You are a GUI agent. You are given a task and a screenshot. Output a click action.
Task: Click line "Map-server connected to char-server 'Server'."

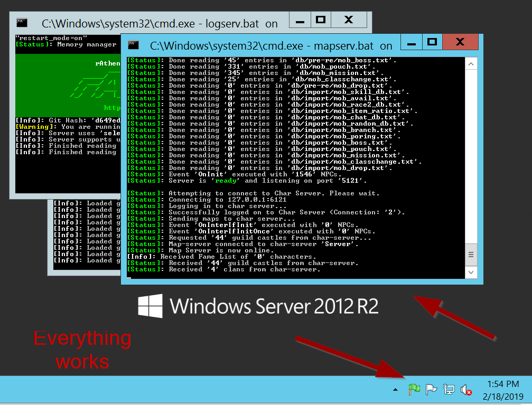(x=243, y=244)
